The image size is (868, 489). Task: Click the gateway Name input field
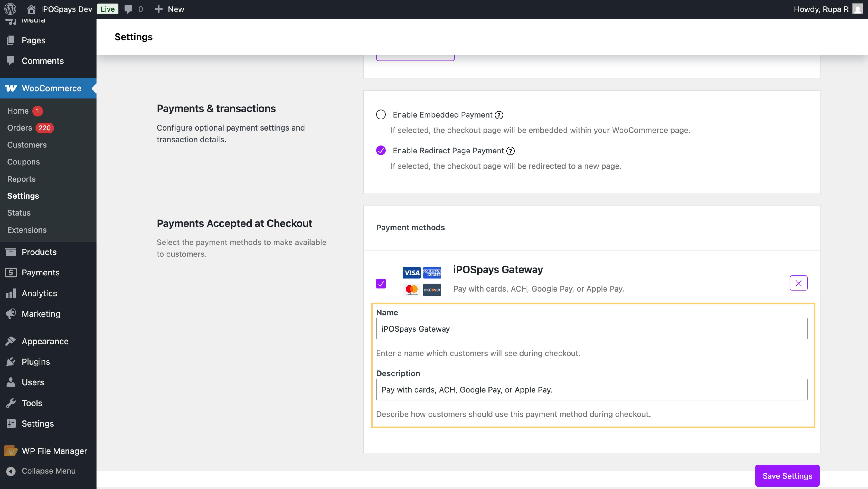[591, 328]
